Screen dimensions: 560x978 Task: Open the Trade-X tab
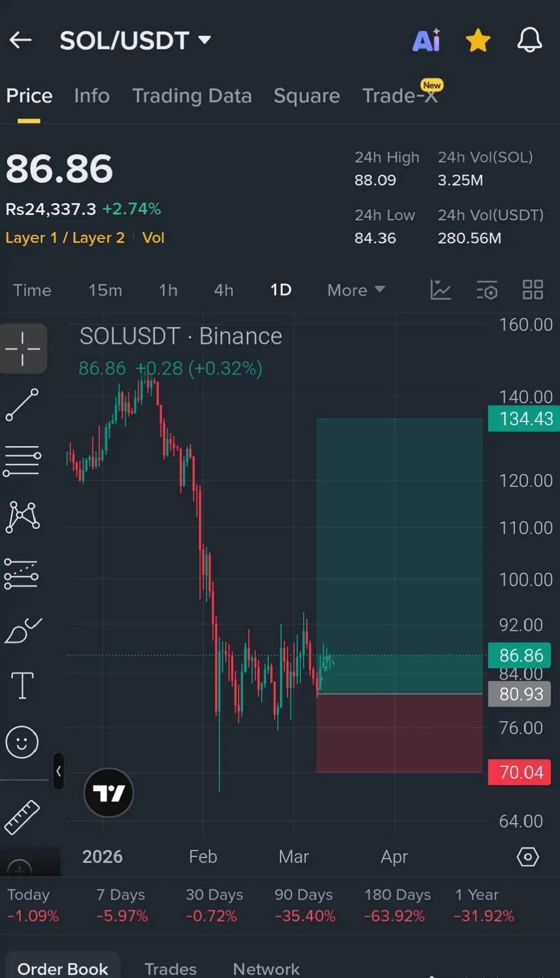pyautogui.click(x=400, y=95)
